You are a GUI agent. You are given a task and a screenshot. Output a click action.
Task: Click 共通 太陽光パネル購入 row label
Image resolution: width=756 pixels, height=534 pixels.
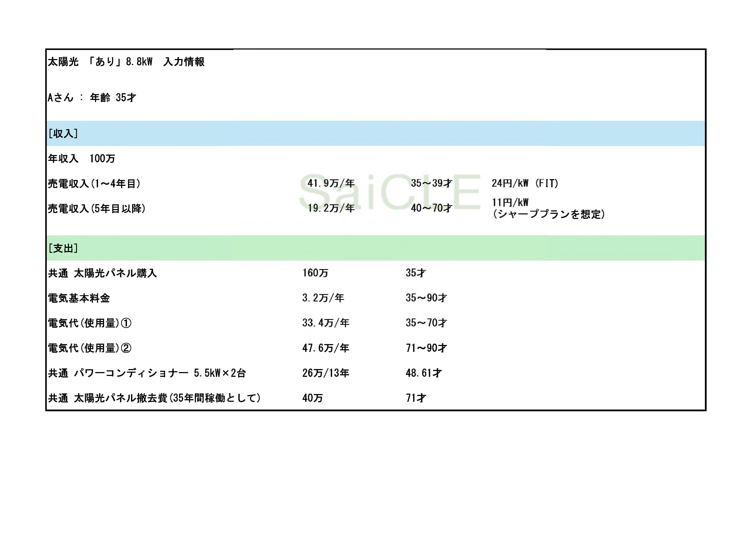point(102,273)
